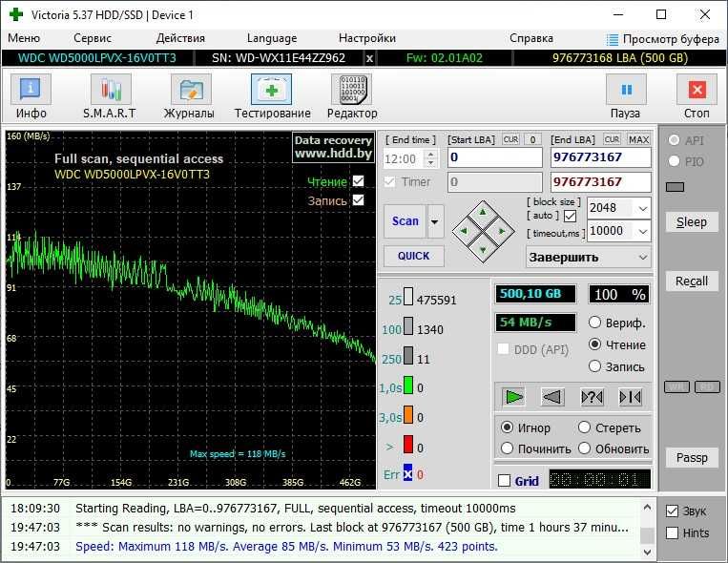
Task: Click the green play scan arrow
Action: pos(514,396)
